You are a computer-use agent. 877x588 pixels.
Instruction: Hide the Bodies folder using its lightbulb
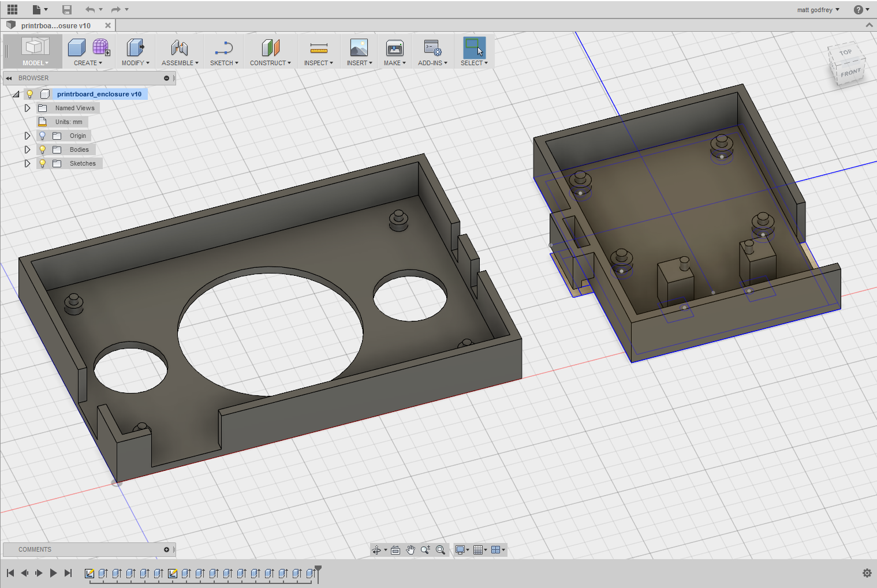42,149
